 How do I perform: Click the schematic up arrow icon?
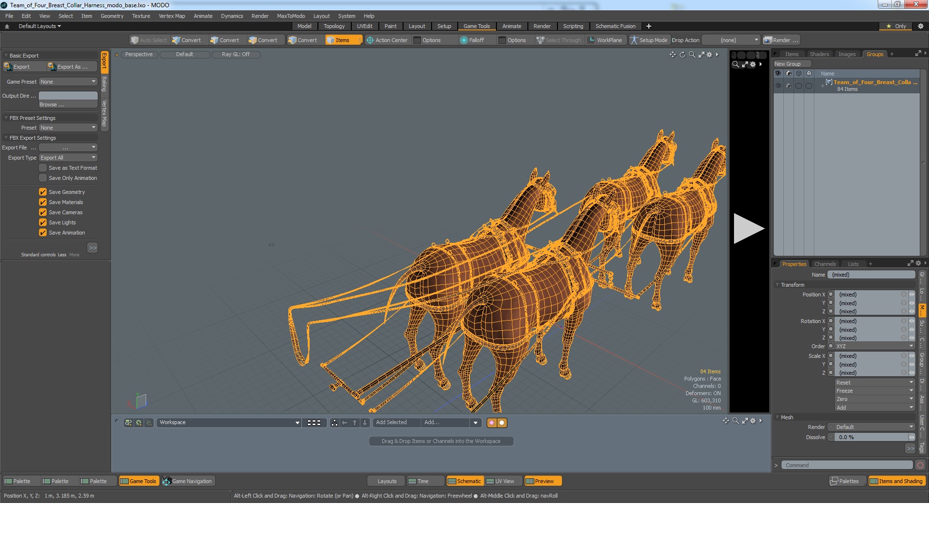355,423
